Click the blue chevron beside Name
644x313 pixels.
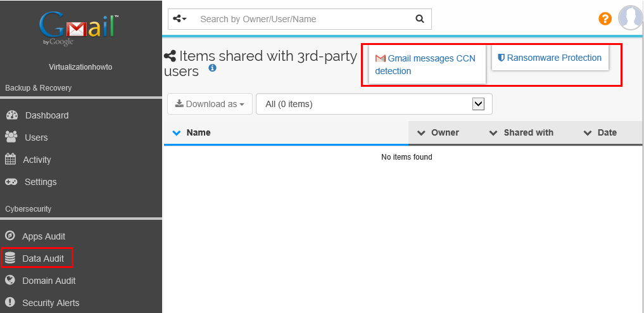[x=177, y=132]
